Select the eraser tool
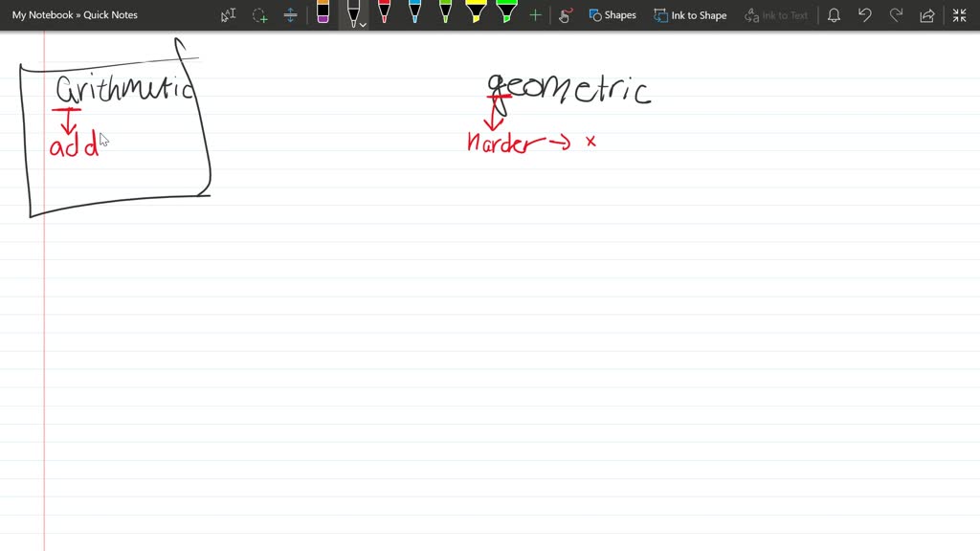980x551 pixels. point(323,13)
